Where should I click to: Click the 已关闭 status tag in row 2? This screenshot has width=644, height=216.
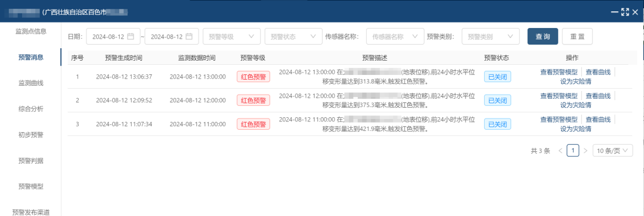[497, 100]
